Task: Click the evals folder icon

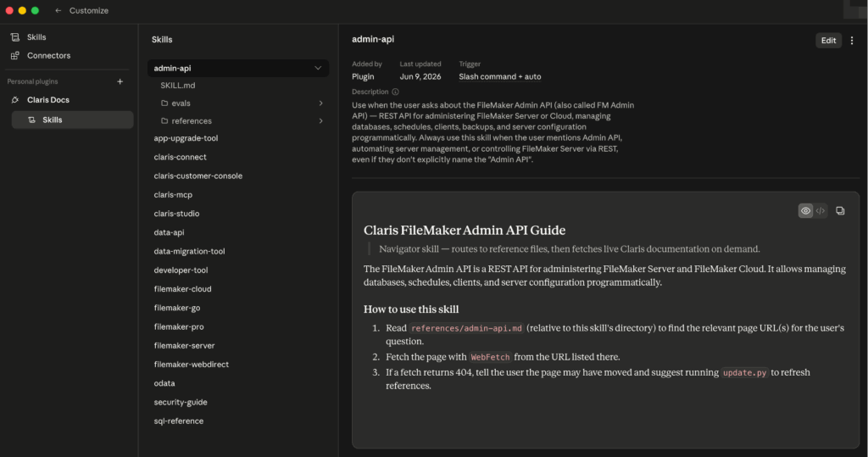Action: [x=164, y=103]
